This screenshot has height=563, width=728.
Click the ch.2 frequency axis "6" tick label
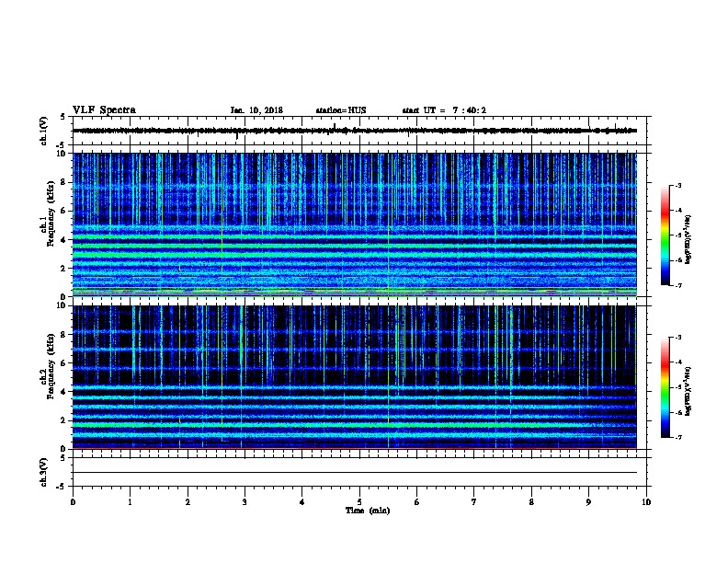pos(63,363)
